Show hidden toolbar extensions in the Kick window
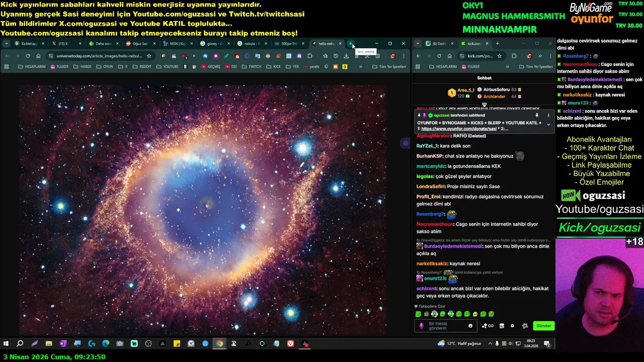 539,56
